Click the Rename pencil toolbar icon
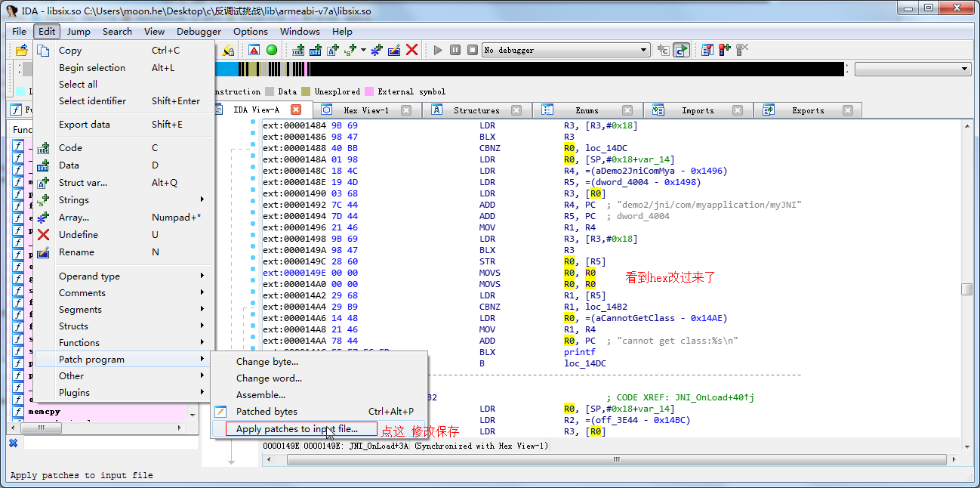 coord(394,50)
